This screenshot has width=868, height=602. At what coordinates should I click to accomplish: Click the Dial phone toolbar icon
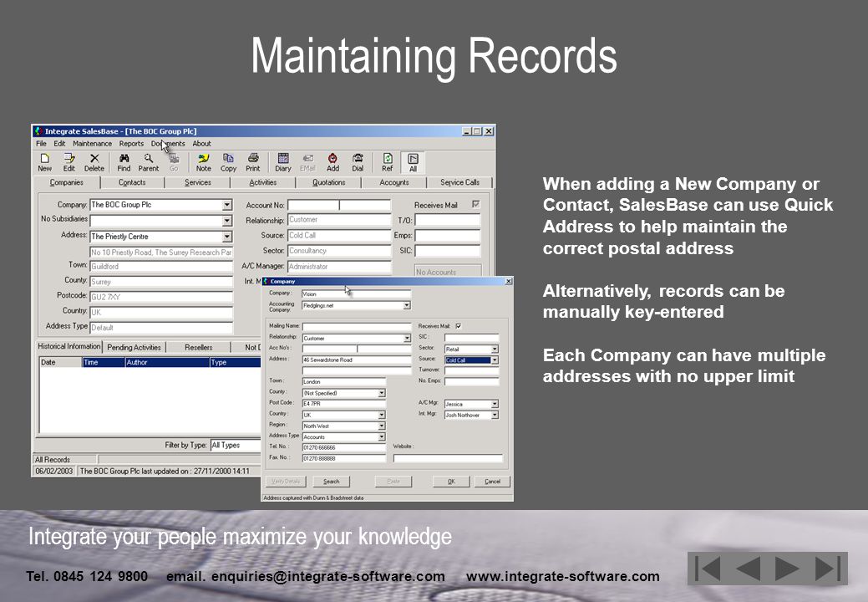358,162
